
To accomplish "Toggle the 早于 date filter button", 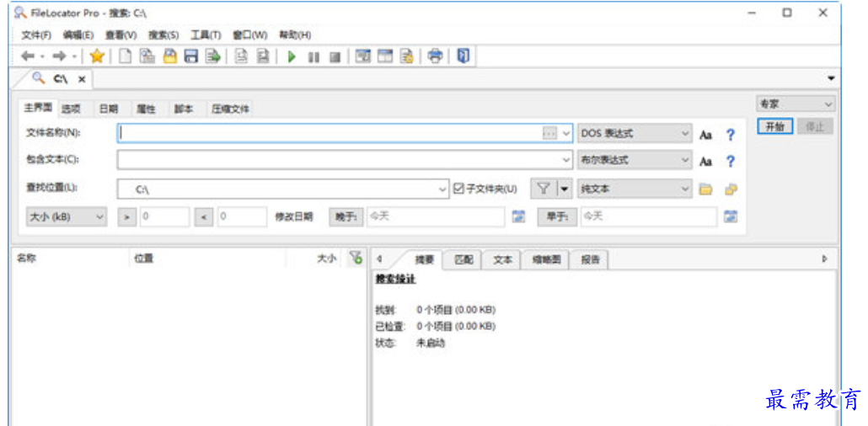I will (x=557, y=217).
